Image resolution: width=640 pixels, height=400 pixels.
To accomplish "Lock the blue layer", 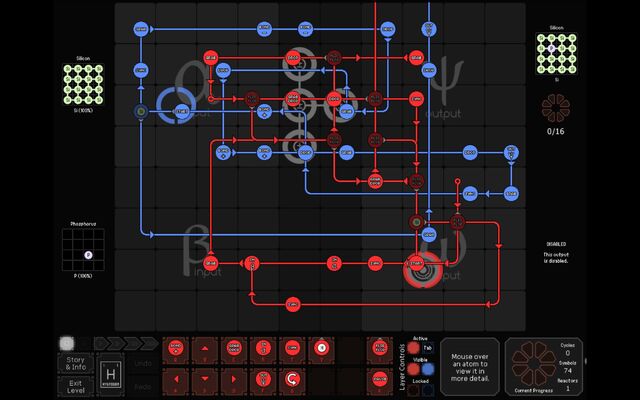I will pyautogui.click(x=427, y=390).
